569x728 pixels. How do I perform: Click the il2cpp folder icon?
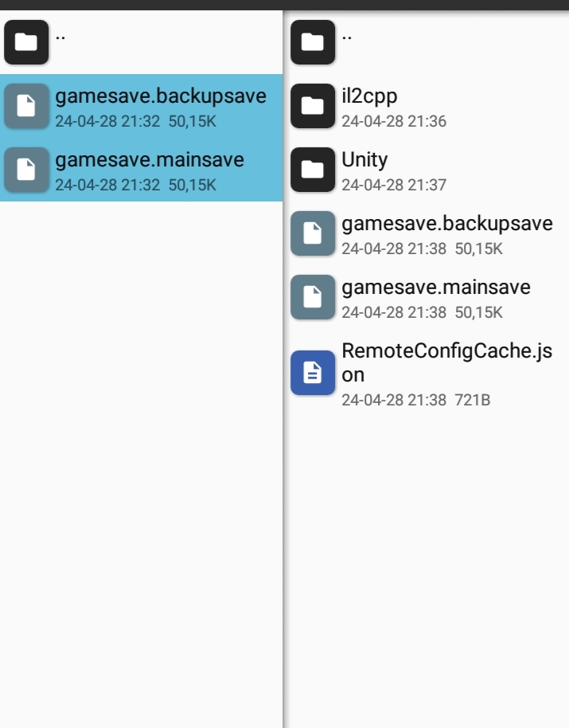(313, 106)
